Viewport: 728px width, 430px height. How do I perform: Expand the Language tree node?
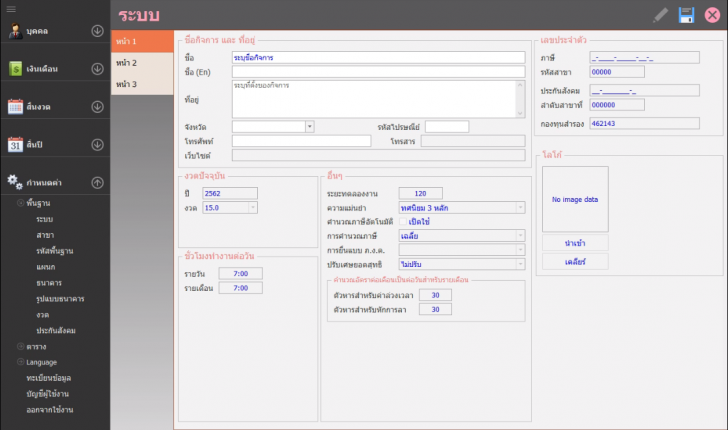tap(20, 361)
